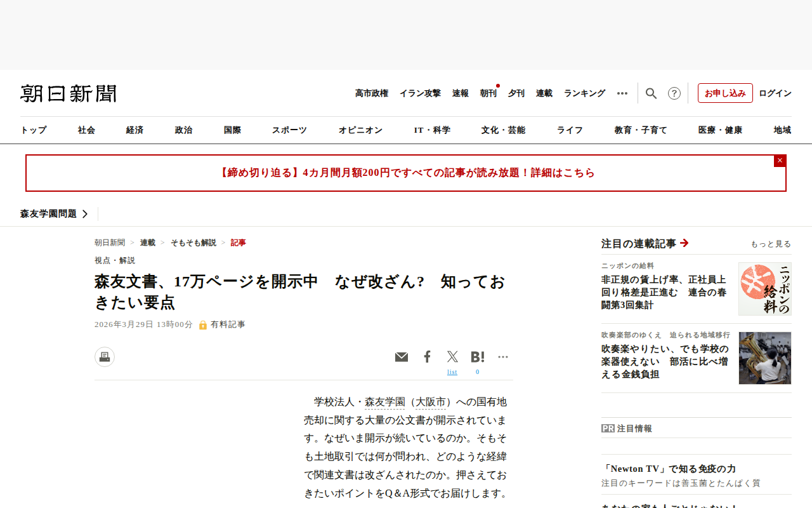Open 速報 header link
Viewport: 812px width, 508px height.
pyautogui.click(x=461, y=93)
